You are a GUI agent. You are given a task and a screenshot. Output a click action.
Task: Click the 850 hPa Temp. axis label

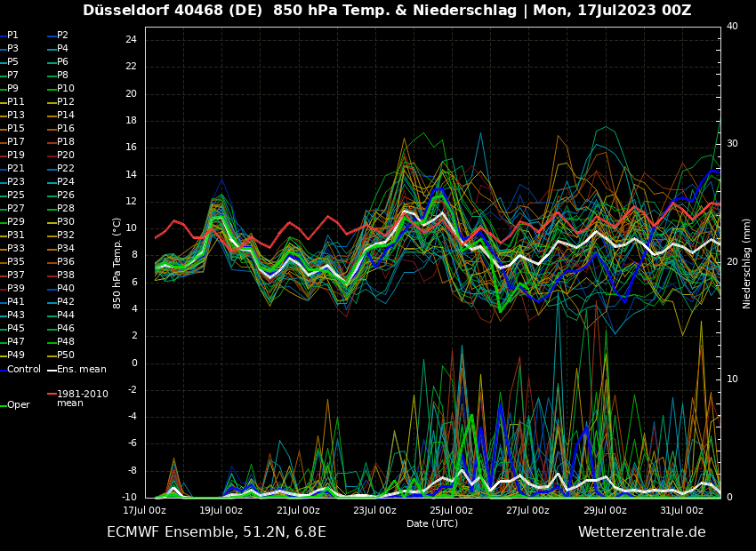(117, 263)
